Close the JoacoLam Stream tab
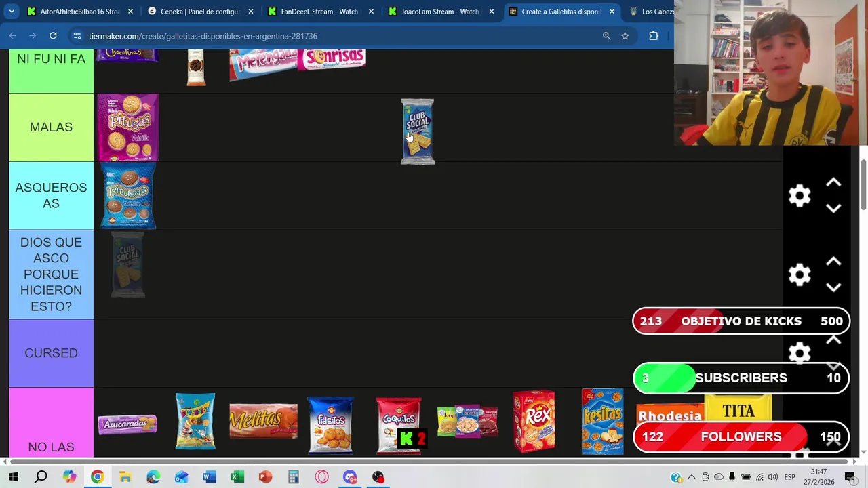868x488 pixels. coord(492,12)
